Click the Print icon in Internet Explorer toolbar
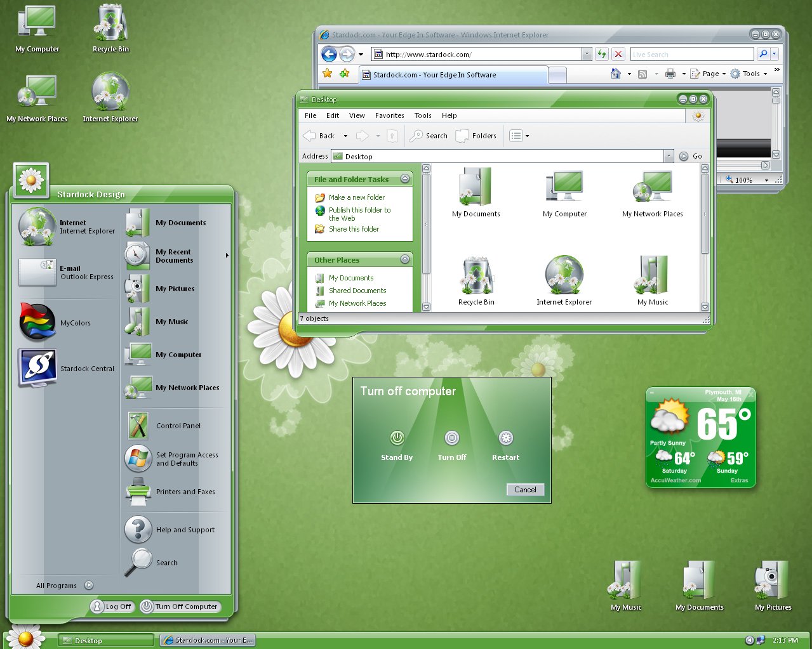The width and height of the screenshot is (812, 649). [x=670, y=74]
